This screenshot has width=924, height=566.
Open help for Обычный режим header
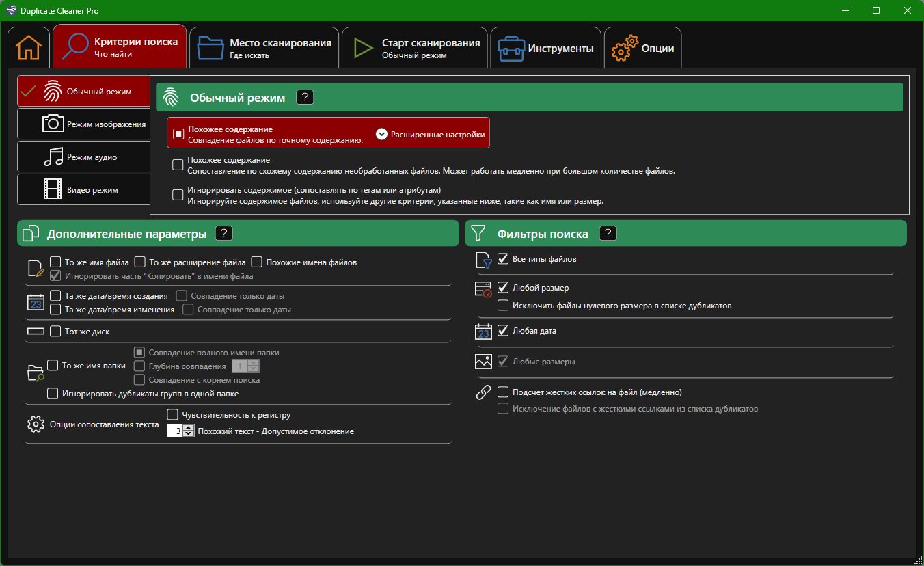[305, 97]
